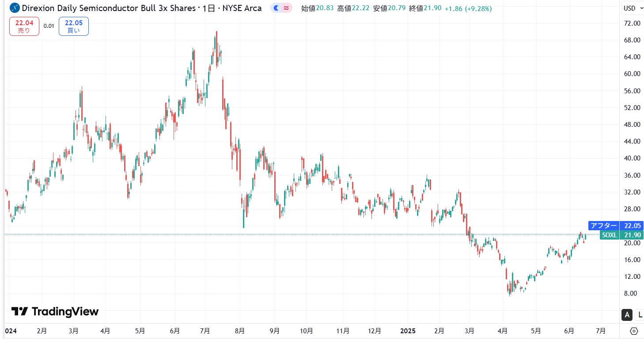The height and width of the screenshot is (339, 644).
Task: Click the 12.00 price axis label
Action: pos(631,277)
